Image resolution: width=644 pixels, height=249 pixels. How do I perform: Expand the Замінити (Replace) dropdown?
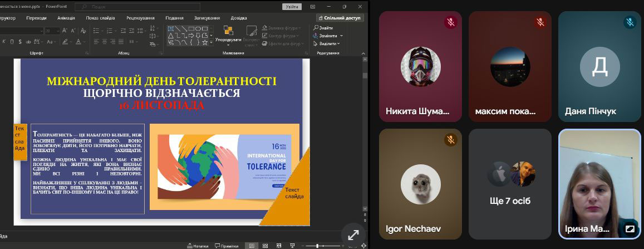(x=341, y=36)
